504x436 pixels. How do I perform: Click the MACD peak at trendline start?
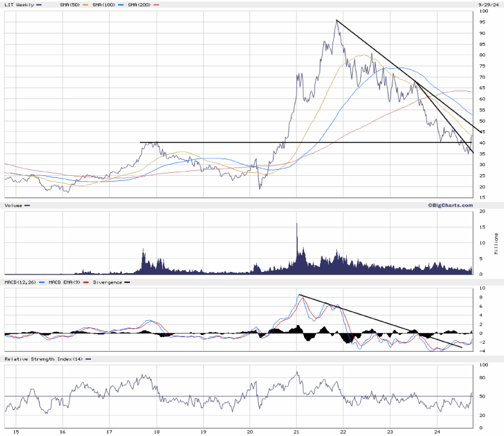300,295
